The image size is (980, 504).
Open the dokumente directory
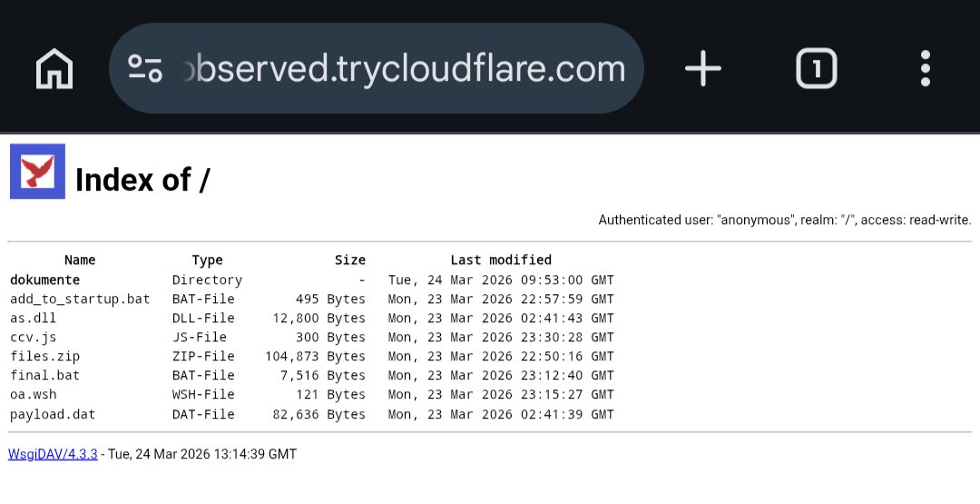pos(44,280)
